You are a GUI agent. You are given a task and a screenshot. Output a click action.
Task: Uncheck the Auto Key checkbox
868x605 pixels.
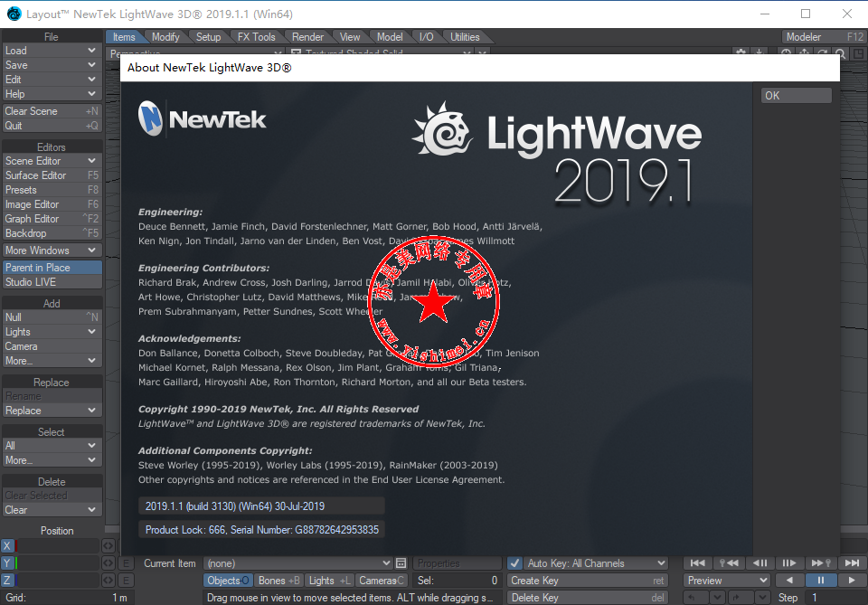514,562
